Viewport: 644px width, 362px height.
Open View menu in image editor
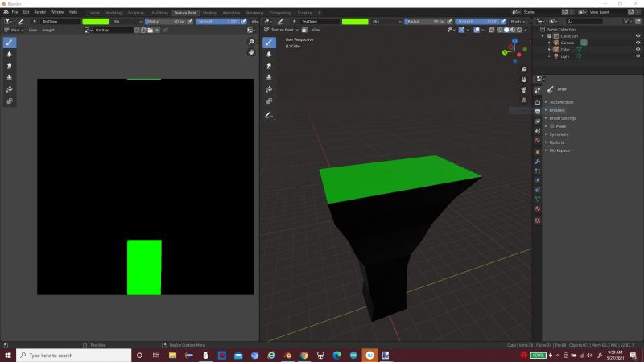33,30
